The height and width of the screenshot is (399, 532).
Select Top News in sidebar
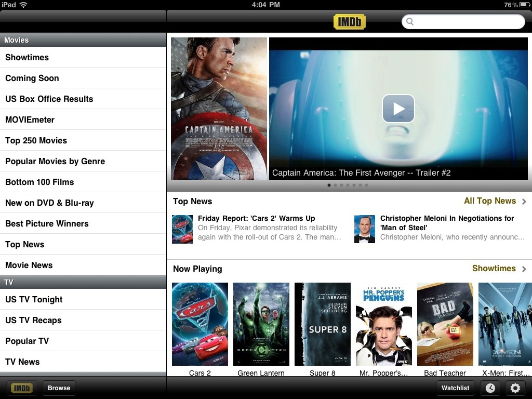click(x=83, y=244)
